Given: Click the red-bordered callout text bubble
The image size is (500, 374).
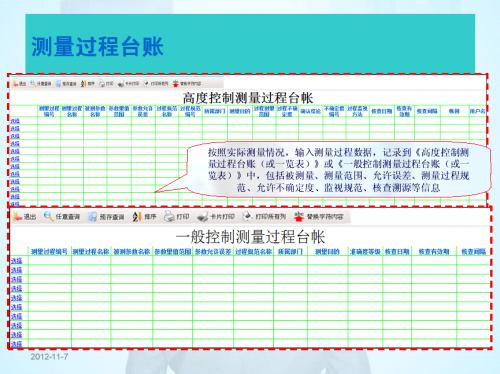Looking at the screenshot, I should point(338,170).
